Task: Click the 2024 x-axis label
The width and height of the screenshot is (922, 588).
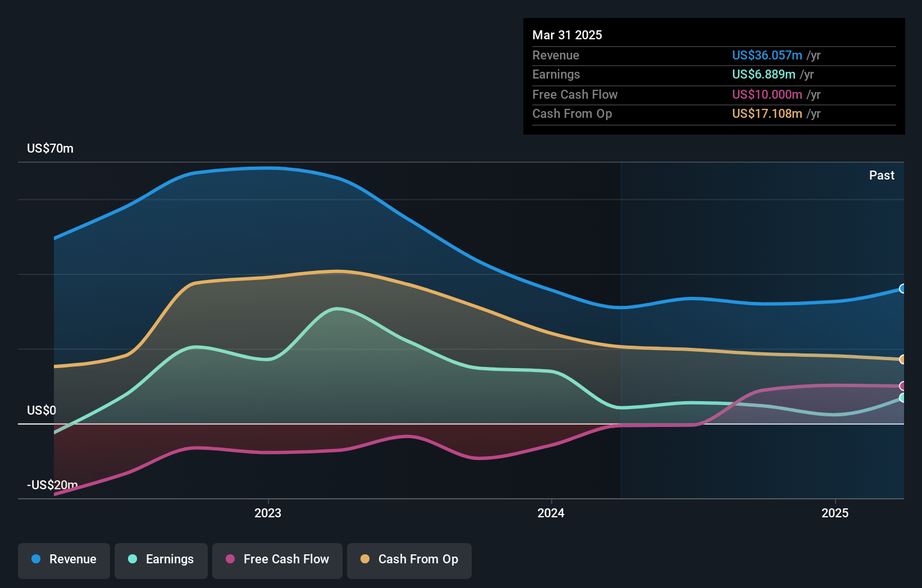Action: coord(551,513)
